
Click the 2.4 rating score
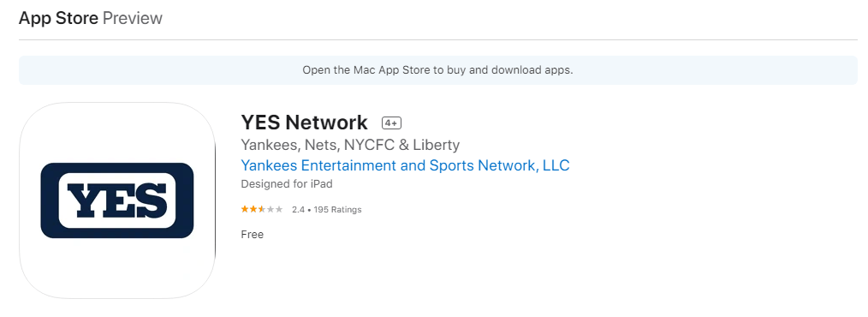pyautogui.click(x=299, y=210)
